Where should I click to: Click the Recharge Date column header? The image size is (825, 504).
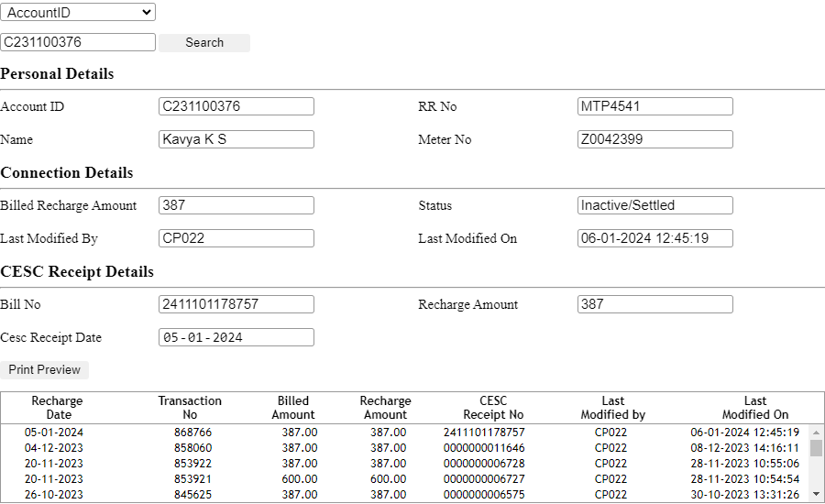(x=58, y=408)
